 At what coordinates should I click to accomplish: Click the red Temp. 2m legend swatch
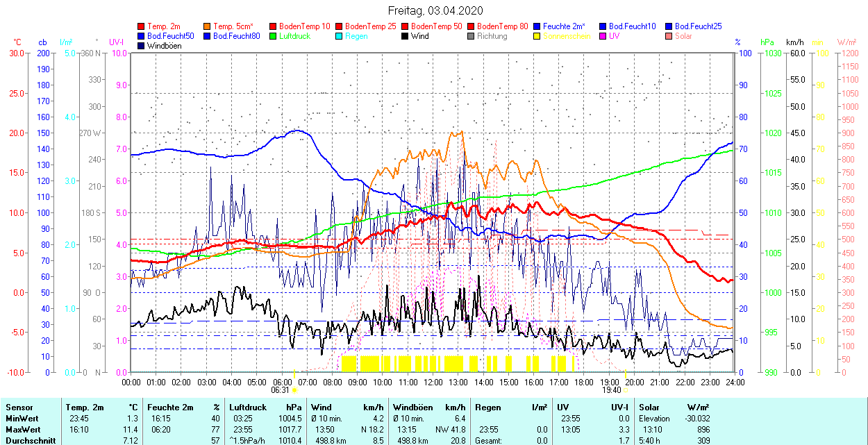coord(142,26)
